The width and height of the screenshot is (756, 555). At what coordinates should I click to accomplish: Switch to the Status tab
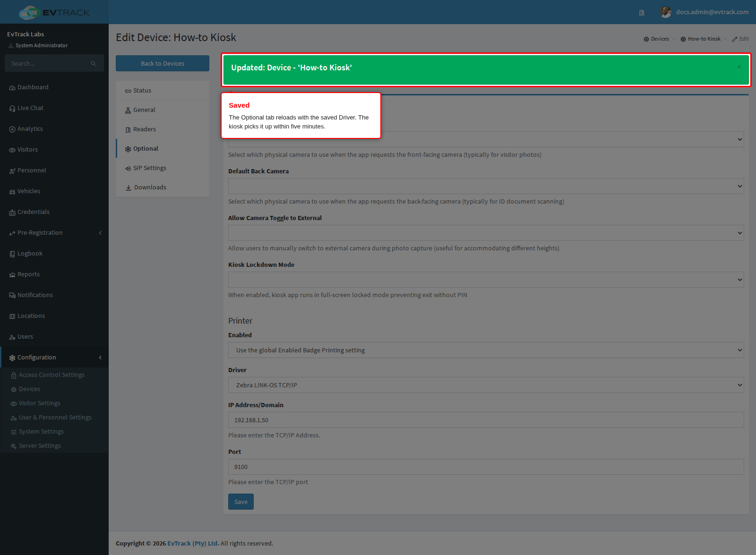coord(163,91)
